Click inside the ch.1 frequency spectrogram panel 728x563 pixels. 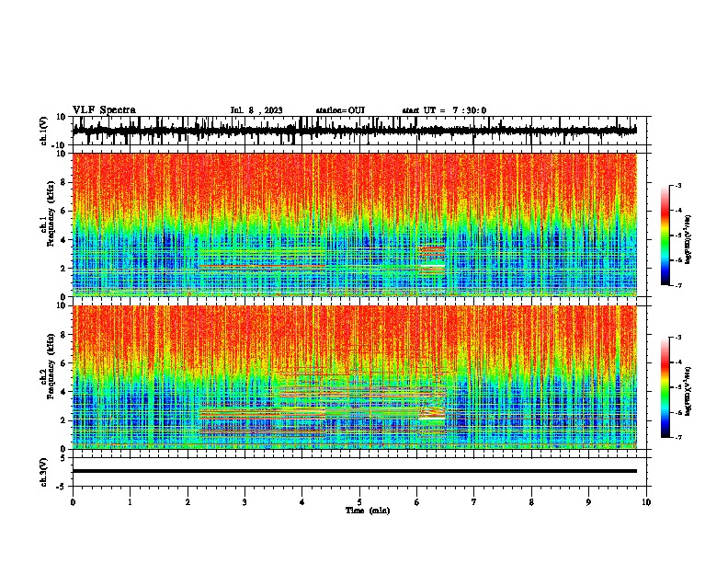(x=354, y=224)
